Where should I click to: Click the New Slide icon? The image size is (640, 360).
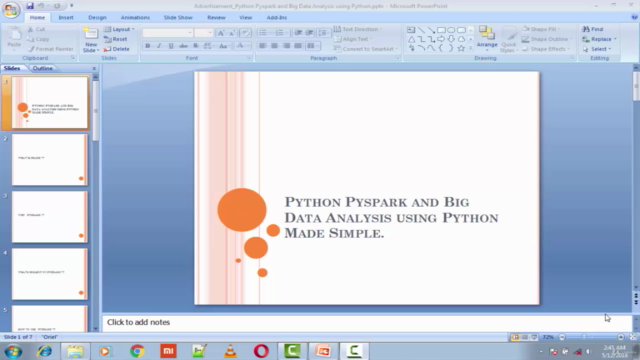(x=91, y=34)
